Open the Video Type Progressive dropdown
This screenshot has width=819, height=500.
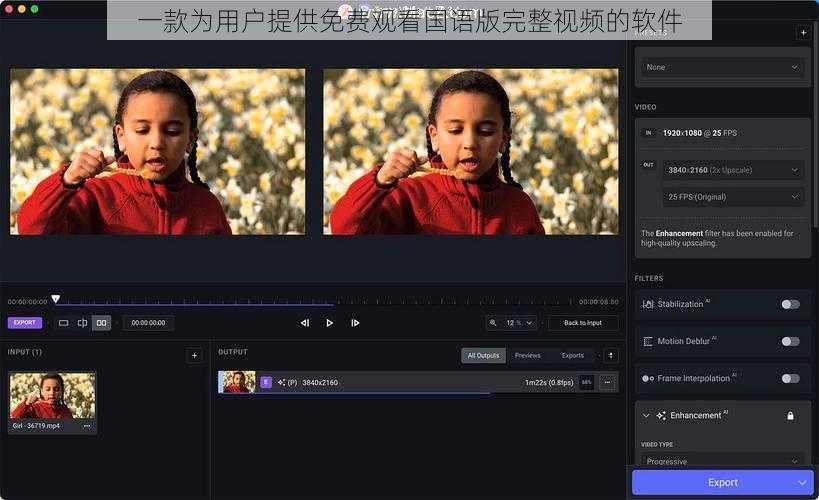(722, 461)
